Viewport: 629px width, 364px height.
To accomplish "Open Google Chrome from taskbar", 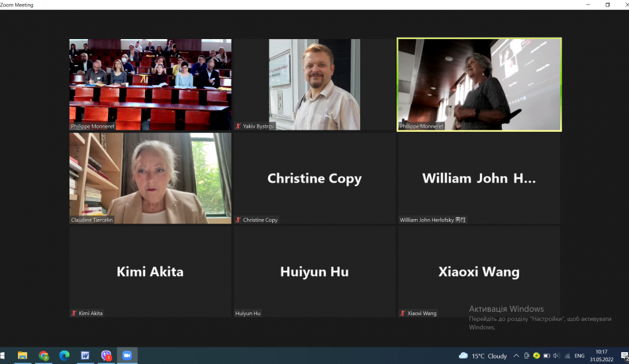I will tap(44, 355).
